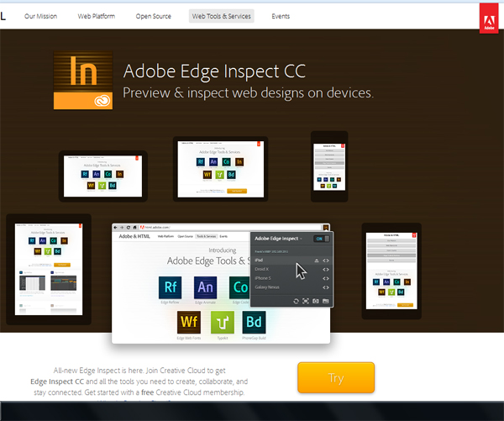This screenshot has width=504, height=421.
Task: Click the Open Source link in mockup page
Action: coord(185,236)
